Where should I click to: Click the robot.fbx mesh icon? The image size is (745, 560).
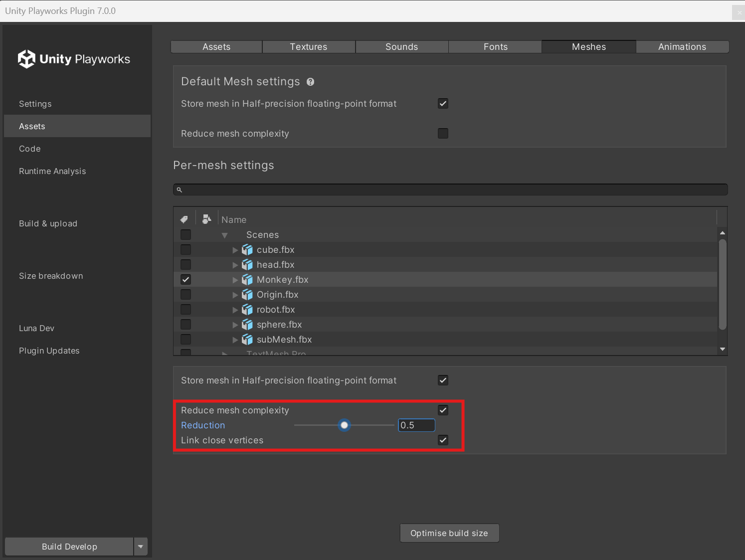point(247,310)
